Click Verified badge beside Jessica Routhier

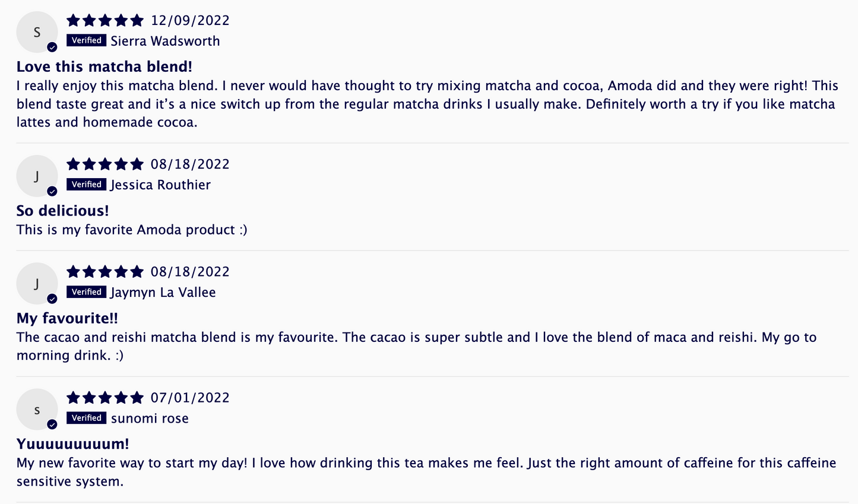point(87,185)
